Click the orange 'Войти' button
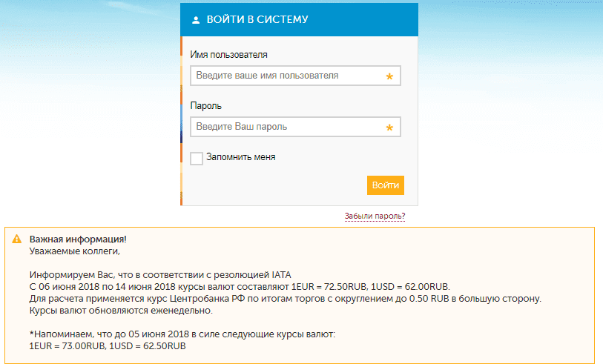Image resolution: width=603 pixels, height=364 pixels. pos(386,185)
